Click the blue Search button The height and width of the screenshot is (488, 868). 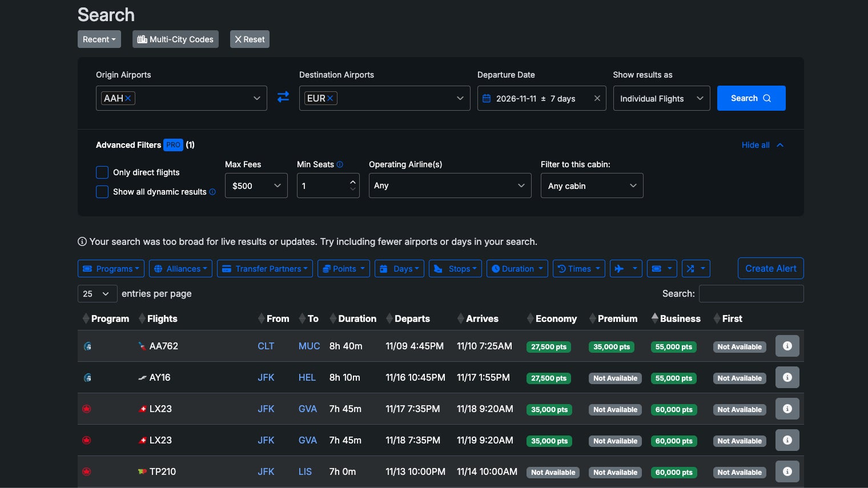tap(751, 98)
